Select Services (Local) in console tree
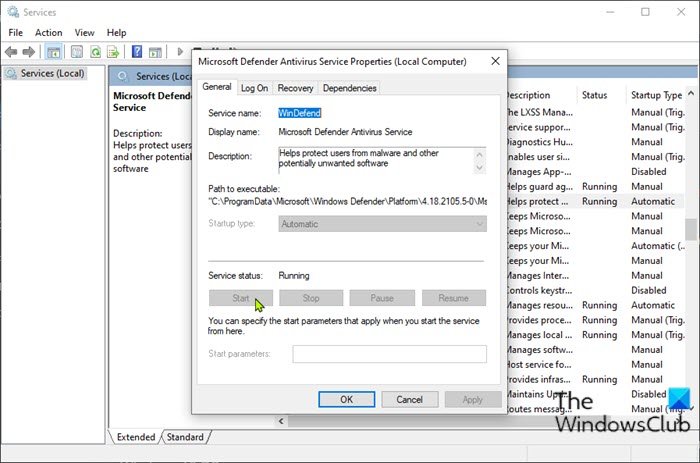 [45, 73]
